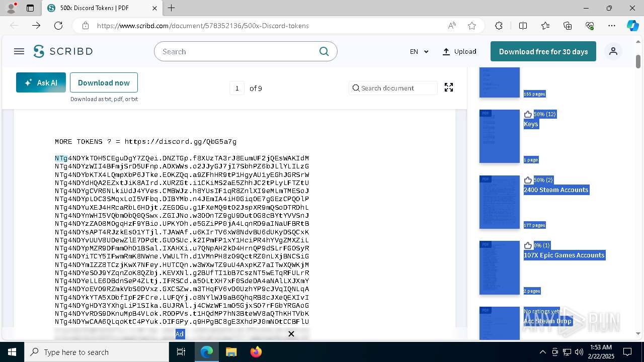Go to Scribd home via logo
The width and height of the screenshot is (644, 362).
pyautogui.click(x=63, y=51)
